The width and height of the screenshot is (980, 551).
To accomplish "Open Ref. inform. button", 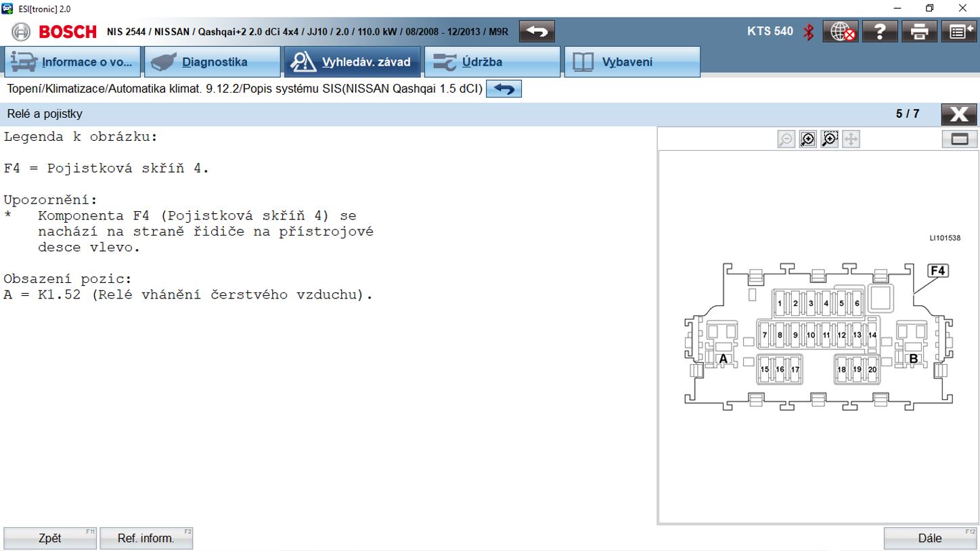I will tap(146, 538).
